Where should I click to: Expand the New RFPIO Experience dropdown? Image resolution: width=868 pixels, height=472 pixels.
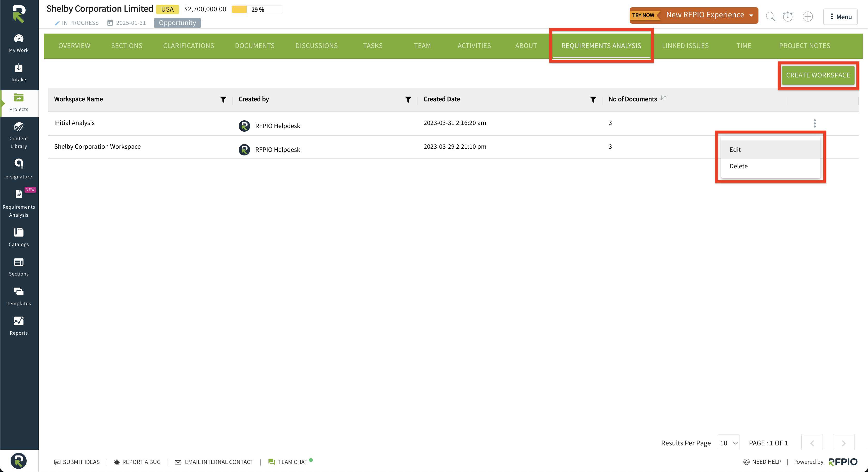(x=751, y=15)
